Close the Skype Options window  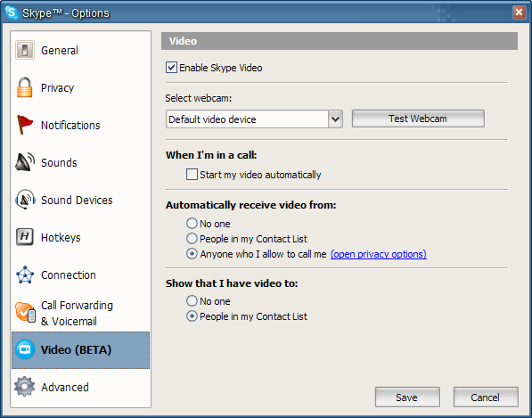click(519, 12)
